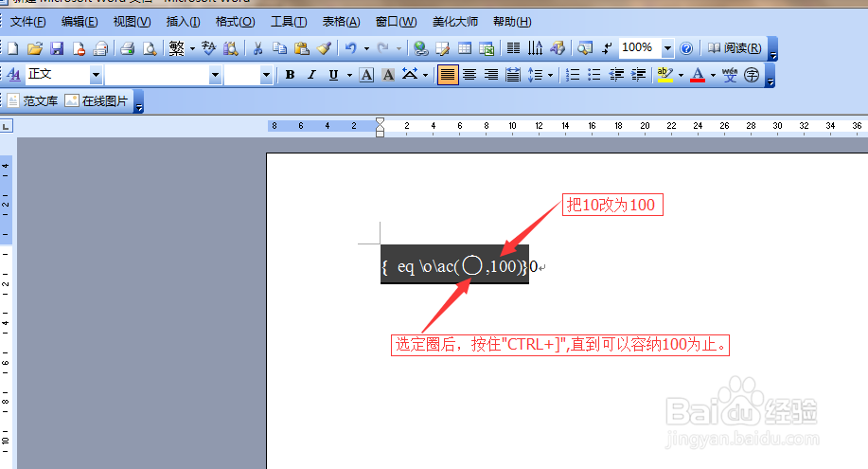Click the 在线图片 button
The image size is (868, 469).
(x=97, y=100)
